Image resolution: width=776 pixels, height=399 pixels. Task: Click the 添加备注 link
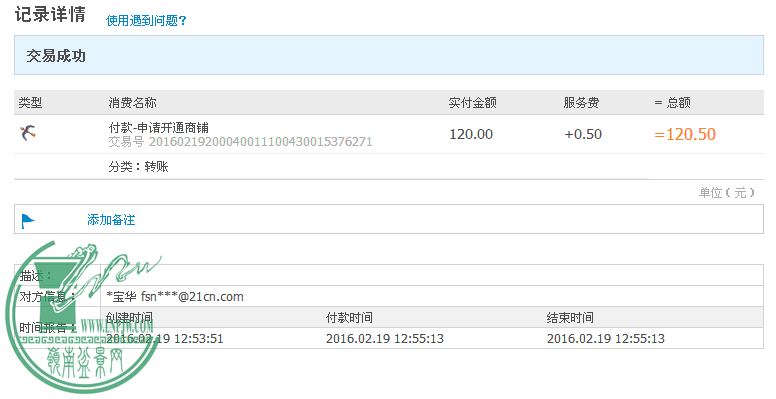click(x=111, y=220)
